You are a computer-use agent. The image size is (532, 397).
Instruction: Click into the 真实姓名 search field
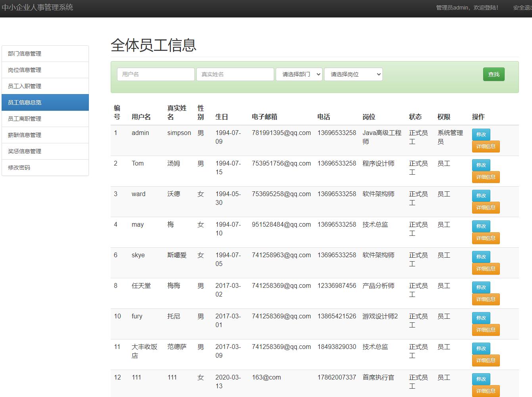pyautogui.click(x=235, y=74)
